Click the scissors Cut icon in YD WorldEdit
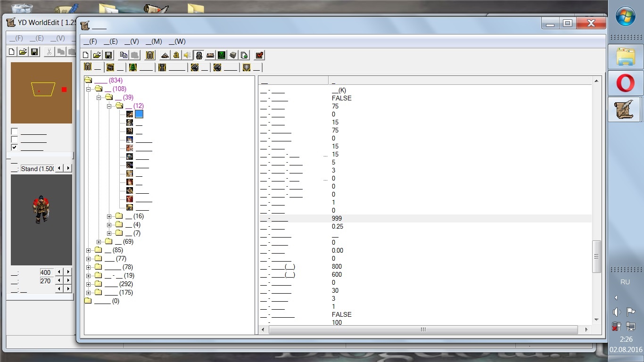The image size is (644, 362). tap(49, 52)
